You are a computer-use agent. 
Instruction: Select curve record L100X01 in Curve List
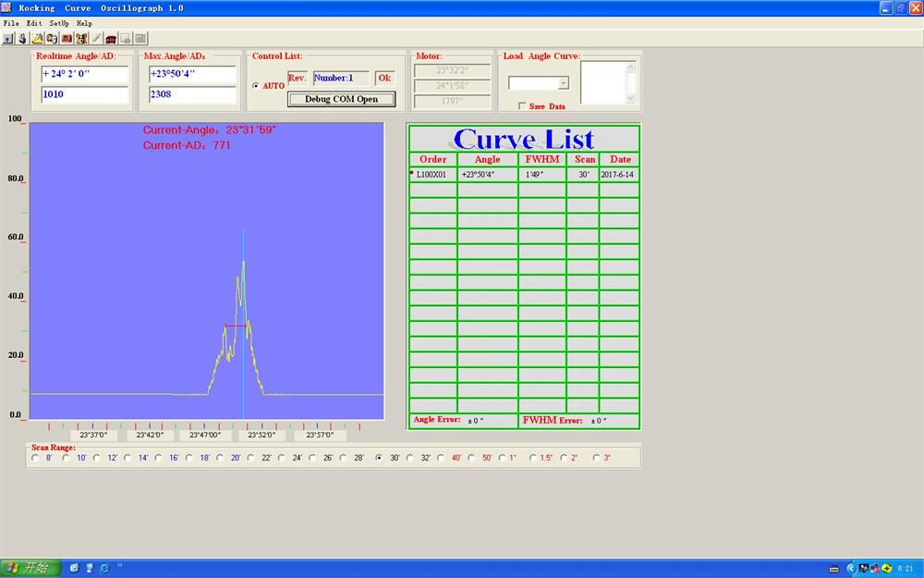[432, 174]
